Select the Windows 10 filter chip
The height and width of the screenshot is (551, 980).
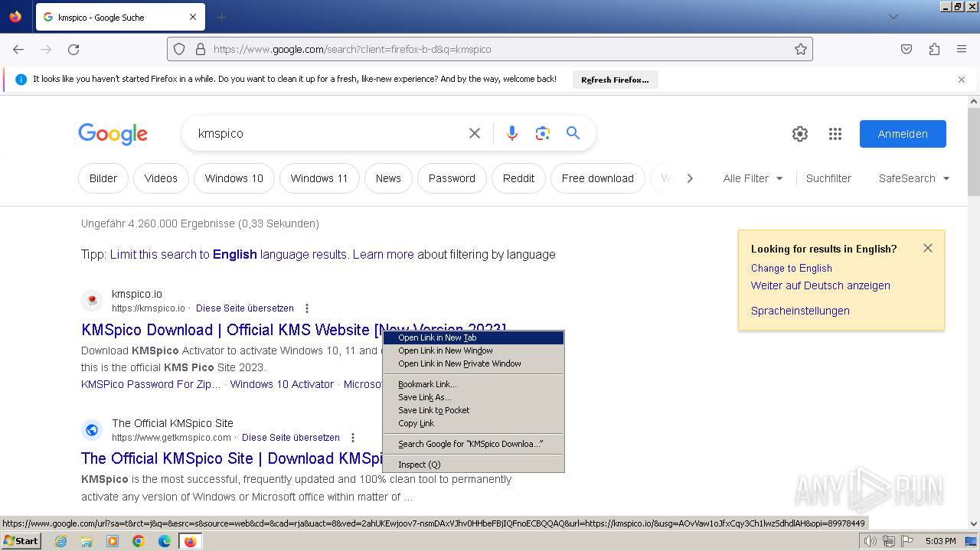[x=234, y=178]
